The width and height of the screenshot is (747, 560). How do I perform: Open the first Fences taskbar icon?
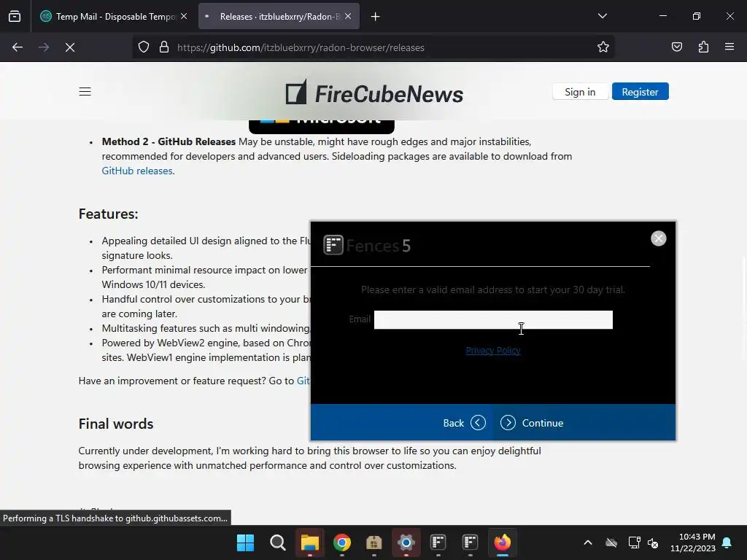pos(438,542)
